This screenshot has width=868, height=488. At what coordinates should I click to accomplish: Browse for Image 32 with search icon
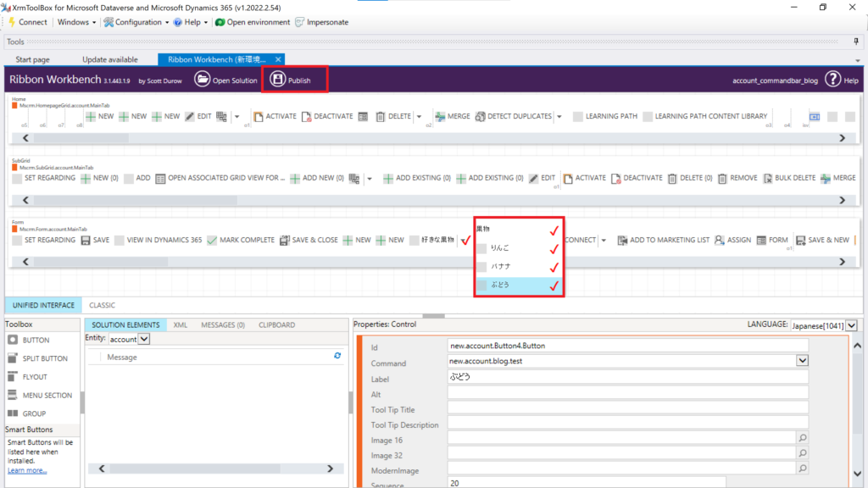802,453
